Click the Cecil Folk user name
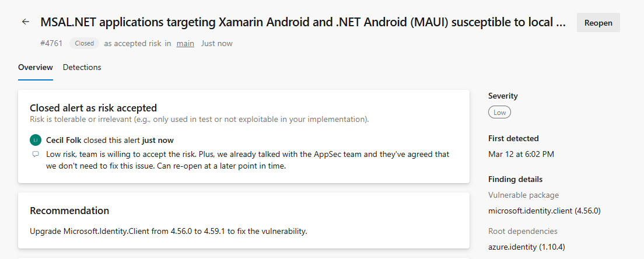644x259 pixels. (64, 141)
